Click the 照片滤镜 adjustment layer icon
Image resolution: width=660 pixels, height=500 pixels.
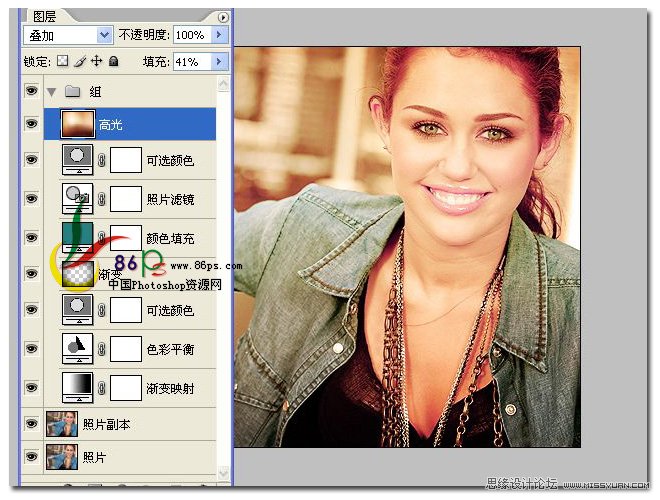pos(77,198)
